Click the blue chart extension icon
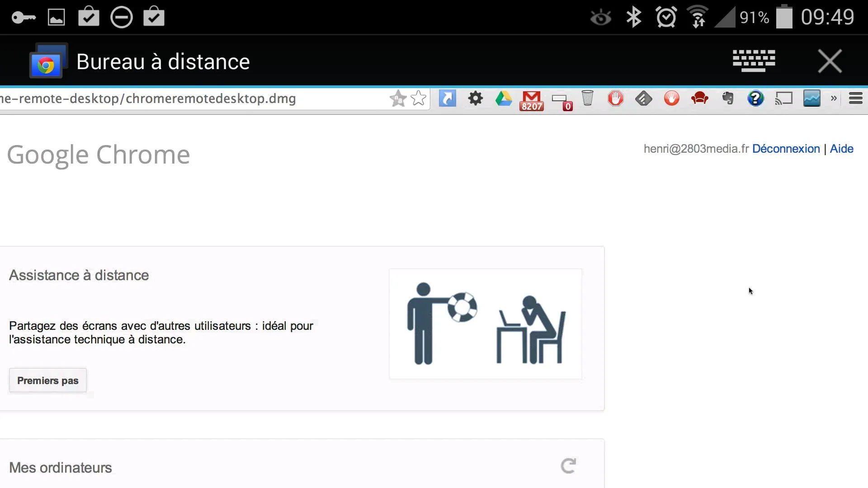Screen dimensions: 868x488 click(x=812, y=98)
